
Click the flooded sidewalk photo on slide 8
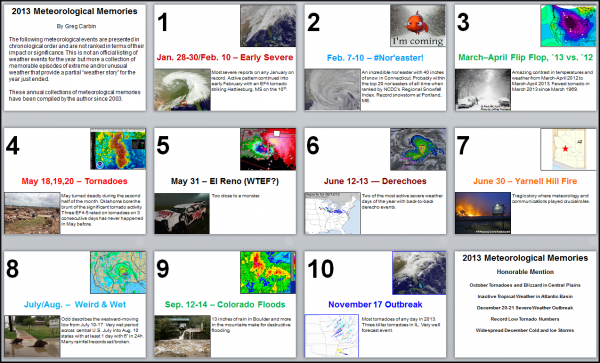pos(32,336)
